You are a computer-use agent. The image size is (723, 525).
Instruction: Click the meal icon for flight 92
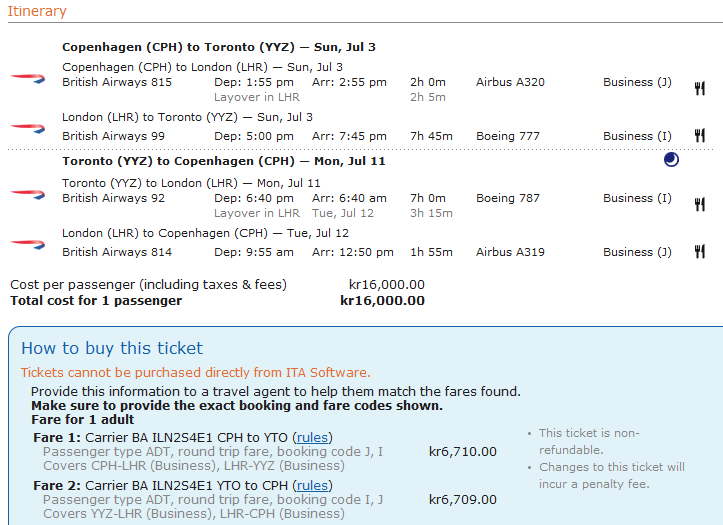tap(700, 203)
